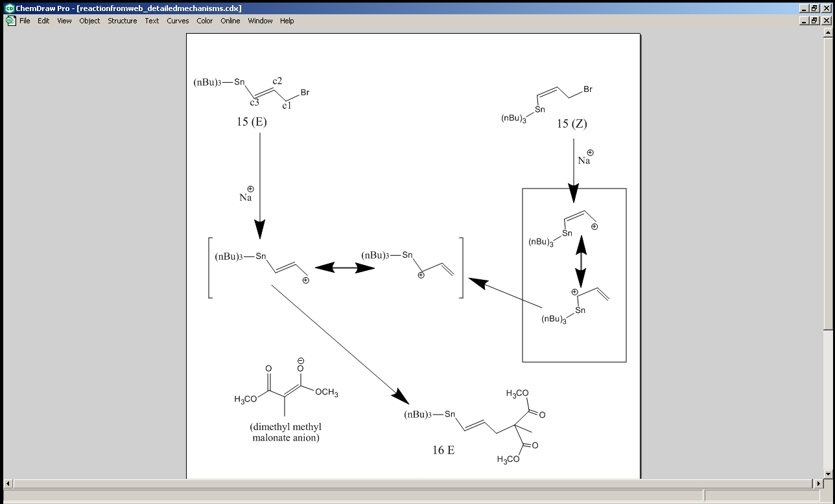Open the View menu
This screenshot has height=504, width=835.
(64, 21)
